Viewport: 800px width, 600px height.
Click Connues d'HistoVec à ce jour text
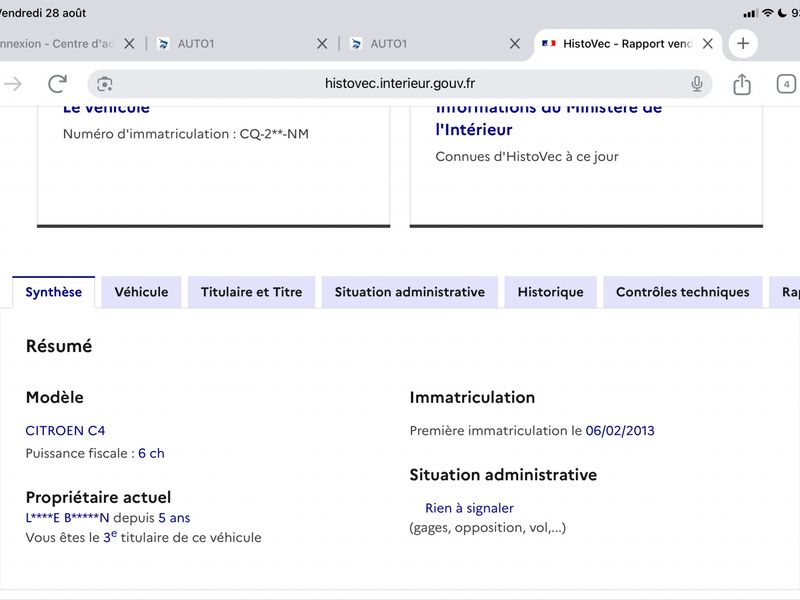(527, 157)
